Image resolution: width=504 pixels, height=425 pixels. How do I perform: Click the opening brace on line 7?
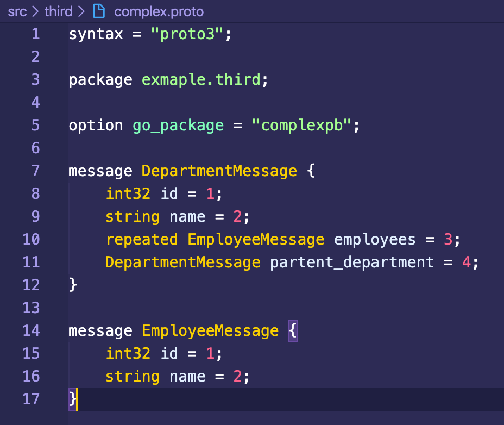(x=311, y=171)
